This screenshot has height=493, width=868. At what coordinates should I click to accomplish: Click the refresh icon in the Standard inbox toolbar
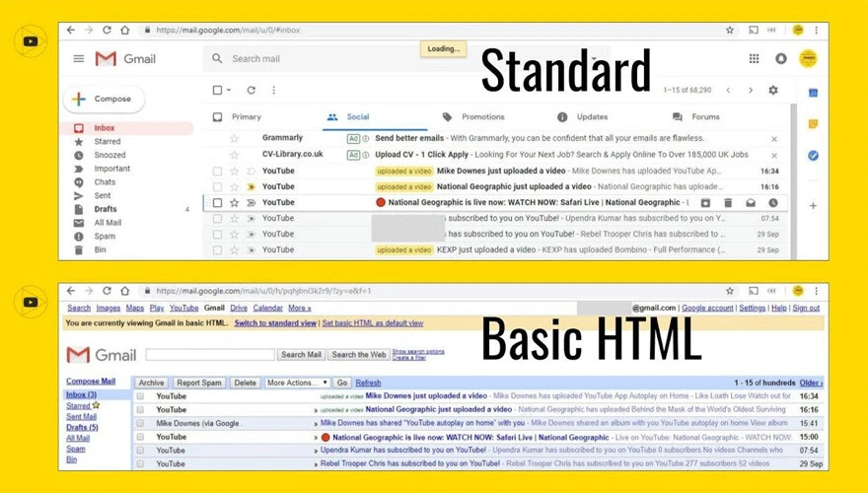pos(252,90)
